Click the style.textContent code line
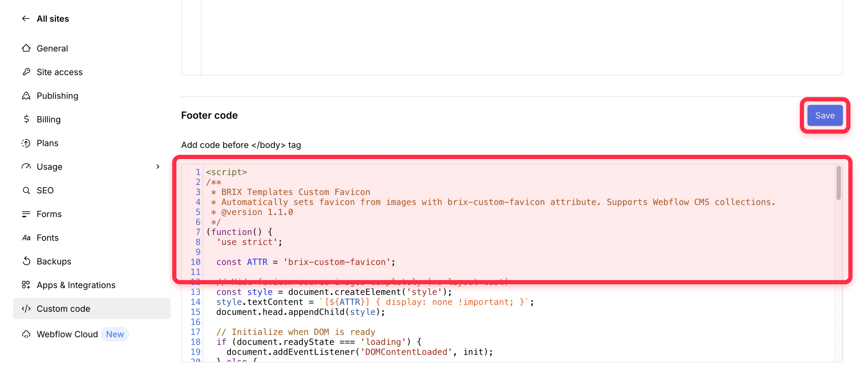 pos(375,302)
